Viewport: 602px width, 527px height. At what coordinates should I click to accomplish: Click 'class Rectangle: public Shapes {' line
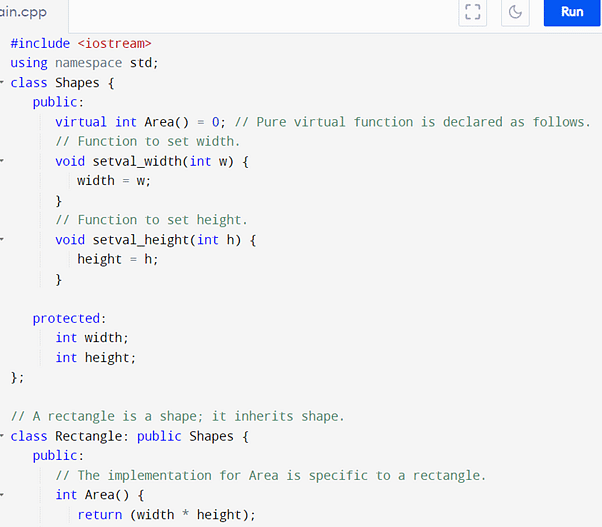(x=130, y=436)
